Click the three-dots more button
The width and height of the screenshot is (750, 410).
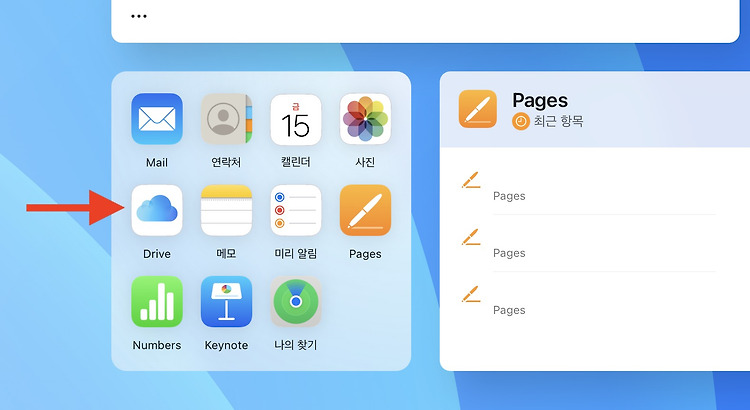(x=139, y=16)
